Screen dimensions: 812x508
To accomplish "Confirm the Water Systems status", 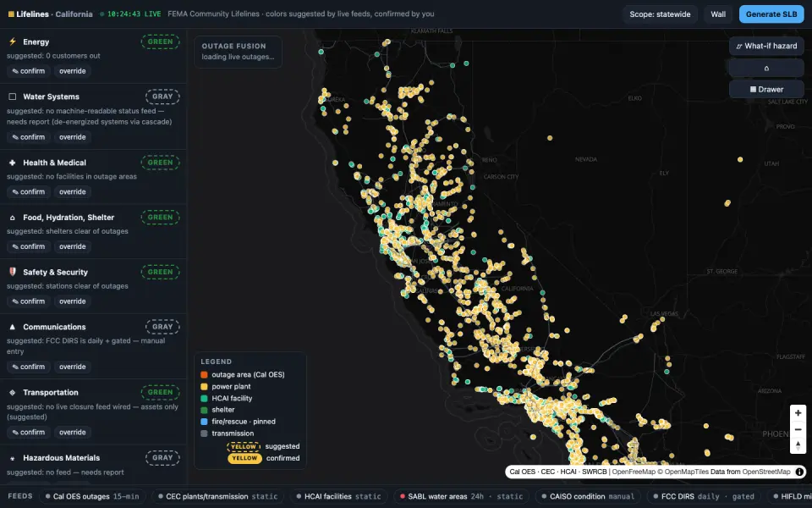I will [x=29, y=137].
